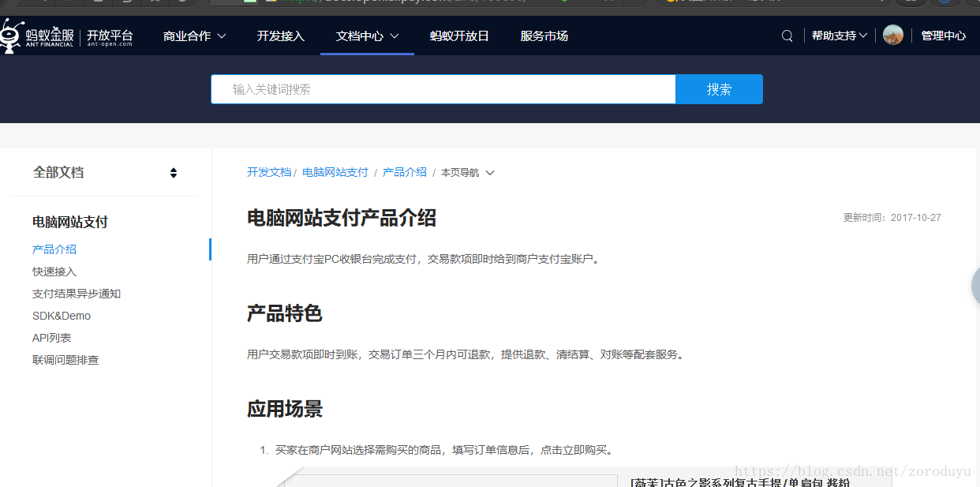This screenshot has width=980, height=487.
Task: Open the search magnifier icon in header
Action: (x=787, y=36)
